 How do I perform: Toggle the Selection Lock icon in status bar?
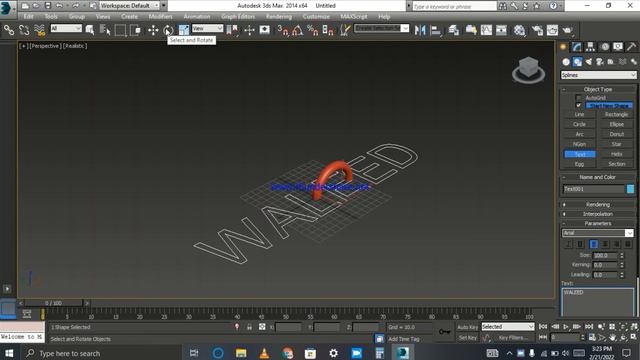pyautogui.click(x=249, y=327)
